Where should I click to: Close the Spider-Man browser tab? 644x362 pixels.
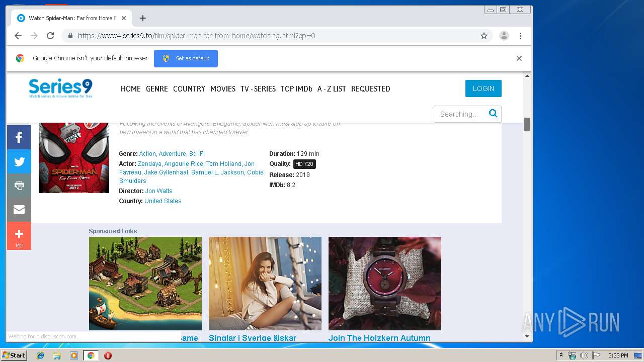124,18
